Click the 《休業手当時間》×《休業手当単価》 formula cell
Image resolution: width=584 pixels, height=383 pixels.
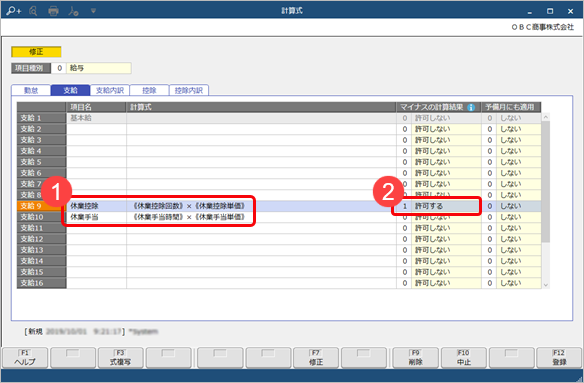coord(261,217)
